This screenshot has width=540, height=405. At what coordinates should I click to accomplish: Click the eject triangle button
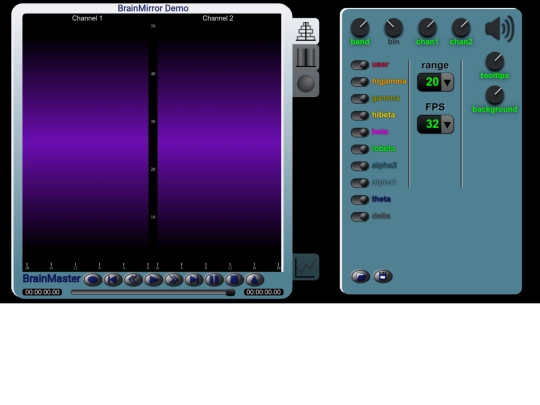255,280
